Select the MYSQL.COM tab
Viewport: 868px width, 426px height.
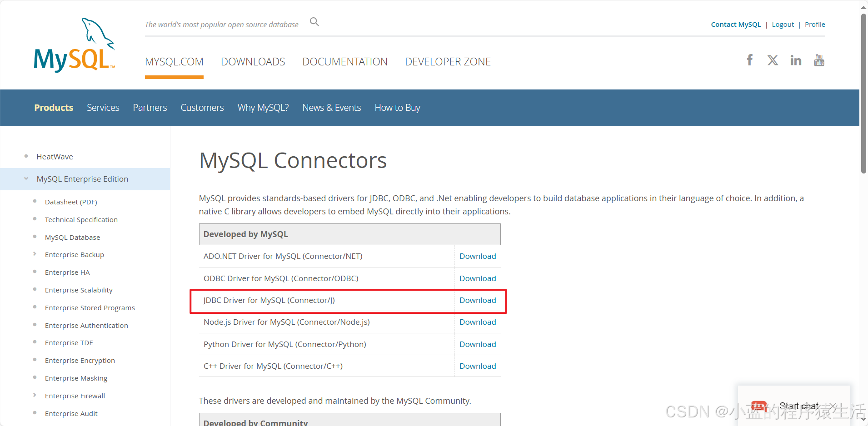coord(174,62)
